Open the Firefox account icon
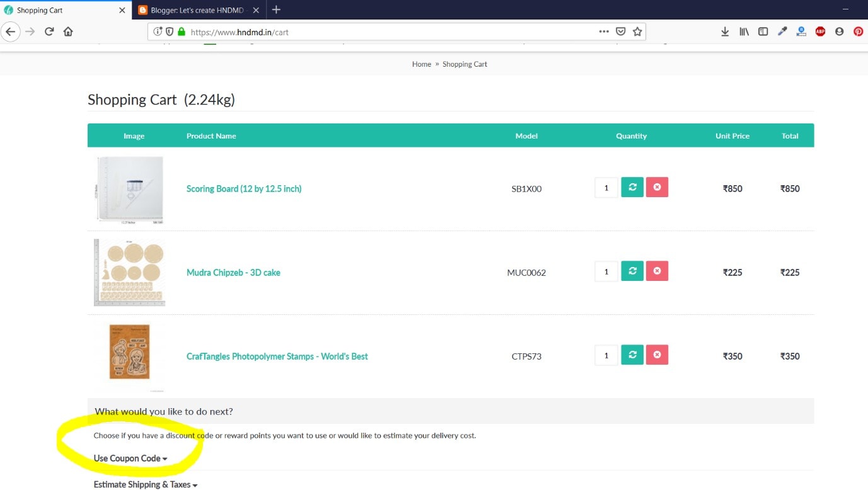This screenshot has width=868, height=490. pyautogui.click(x=839, y=31)
